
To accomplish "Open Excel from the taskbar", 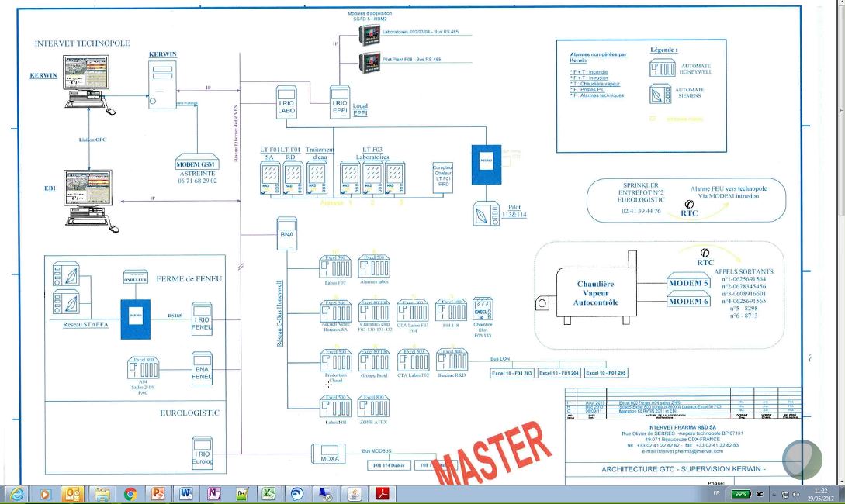I will point(268,494).
